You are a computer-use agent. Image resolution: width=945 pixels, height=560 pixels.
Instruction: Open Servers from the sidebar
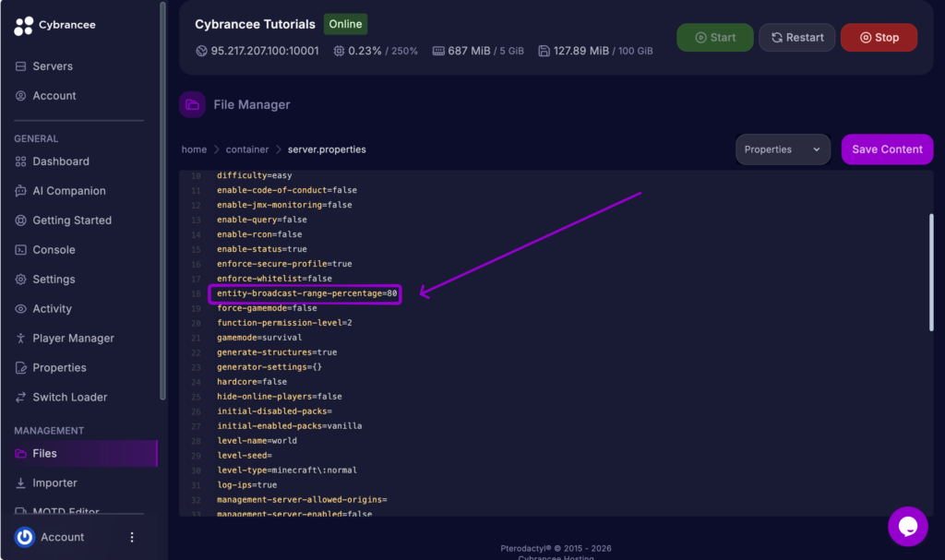53,66
